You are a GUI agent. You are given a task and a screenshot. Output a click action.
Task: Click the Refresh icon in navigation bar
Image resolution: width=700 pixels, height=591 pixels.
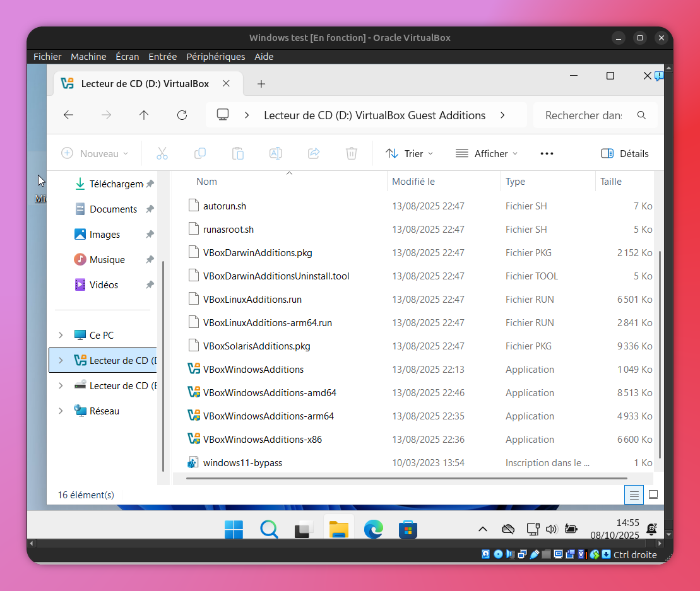[182, 115]
